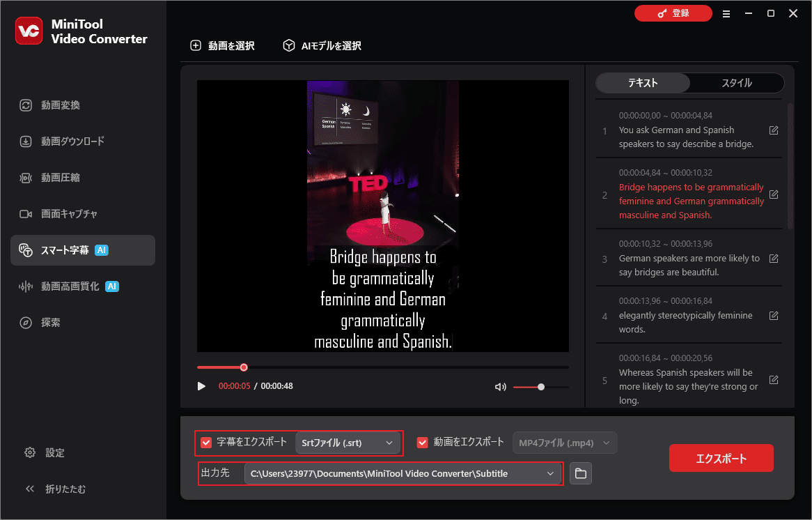This screenshot has height=520, width=812.
Task: Open the 探索 sidebar section
Action: coord(83,323)
